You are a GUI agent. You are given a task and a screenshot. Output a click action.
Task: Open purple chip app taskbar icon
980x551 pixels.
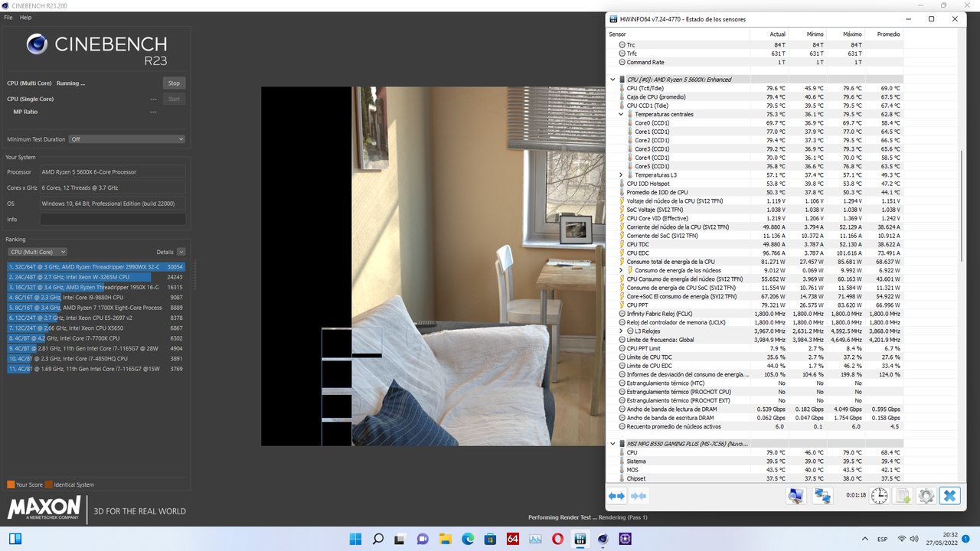pos(626,539)
